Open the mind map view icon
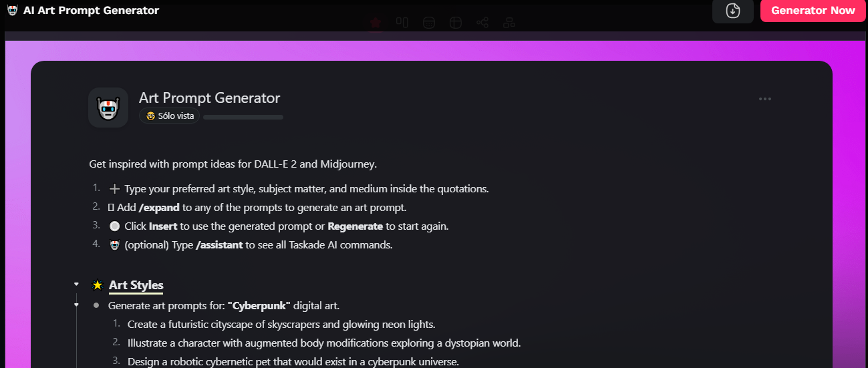 (482, 23)
